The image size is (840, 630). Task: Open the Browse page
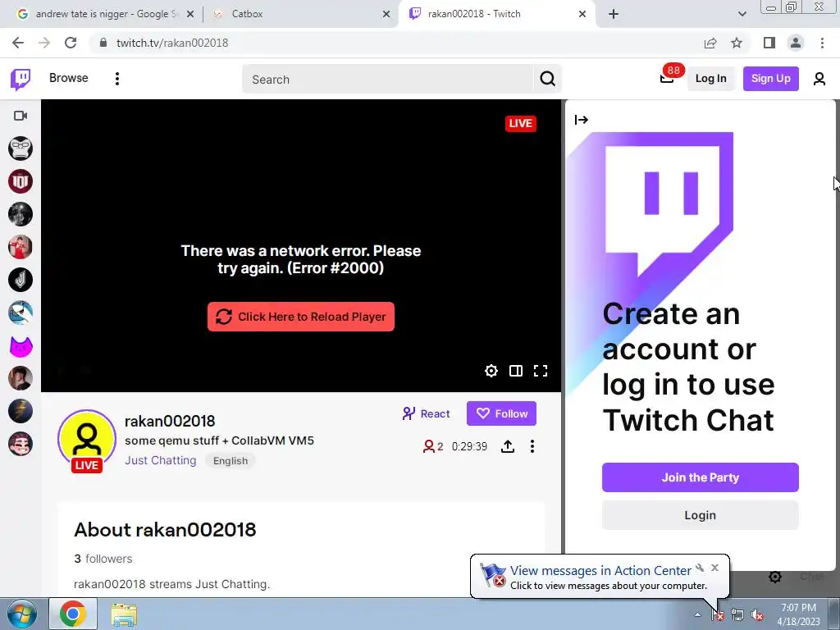tap(69, 78)
